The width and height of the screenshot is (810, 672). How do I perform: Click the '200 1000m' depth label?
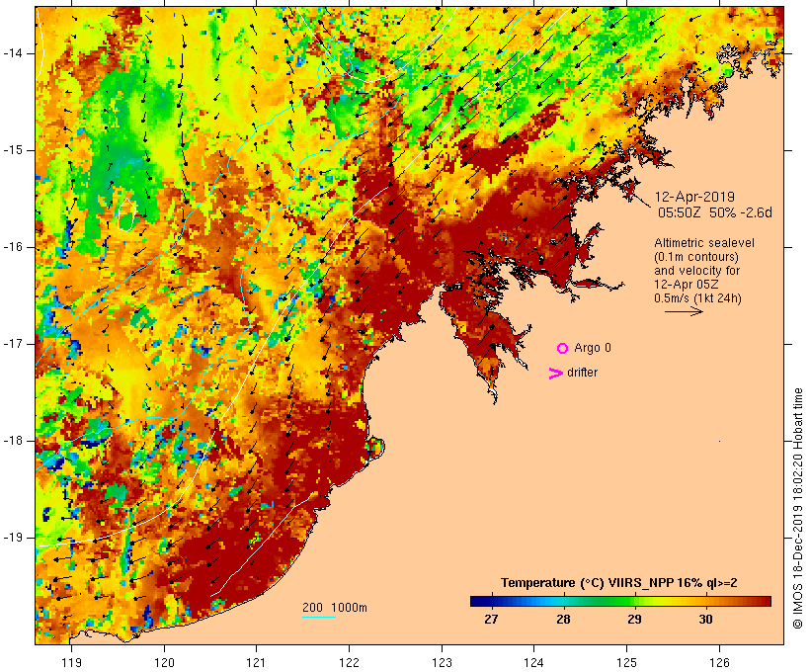point(335,608)
